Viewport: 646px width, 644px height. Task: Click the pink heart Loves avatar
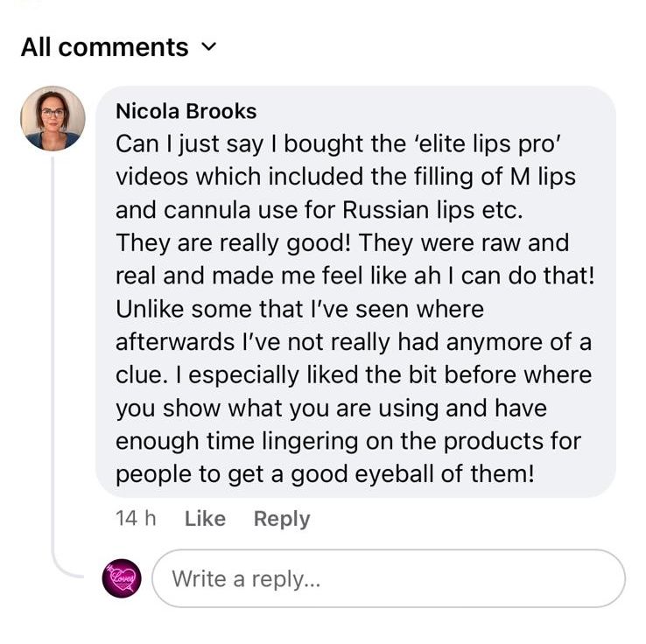[121, 578]
